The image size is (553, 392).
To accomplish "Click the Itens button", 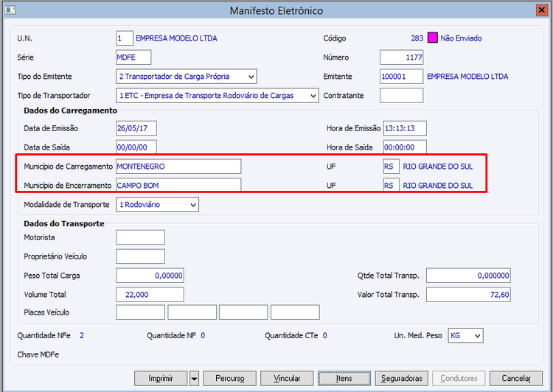I will 344,379.
